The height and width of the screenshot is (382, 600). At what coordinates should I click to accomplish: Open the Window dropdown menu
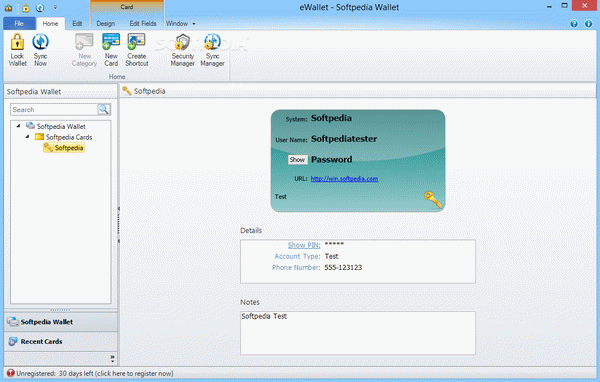[x=181, y=24]
